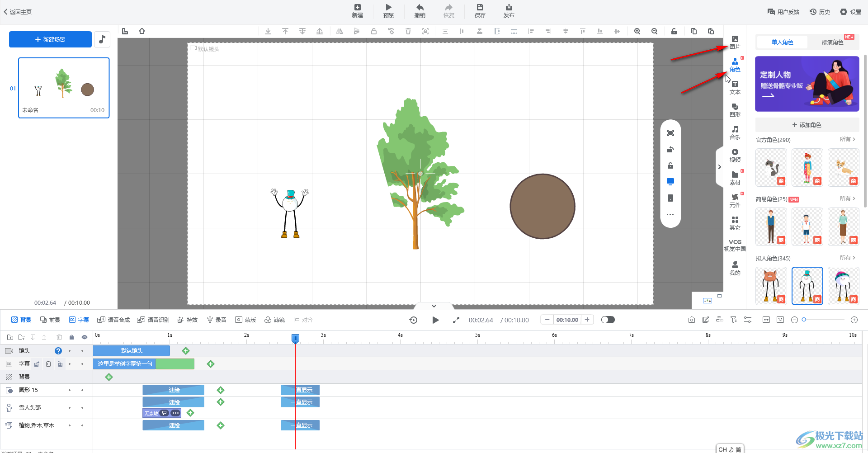Click the ruler icon above canvas
Image resolution: width=868 pixels, height=453 pixels.
[x=125, y=31]
